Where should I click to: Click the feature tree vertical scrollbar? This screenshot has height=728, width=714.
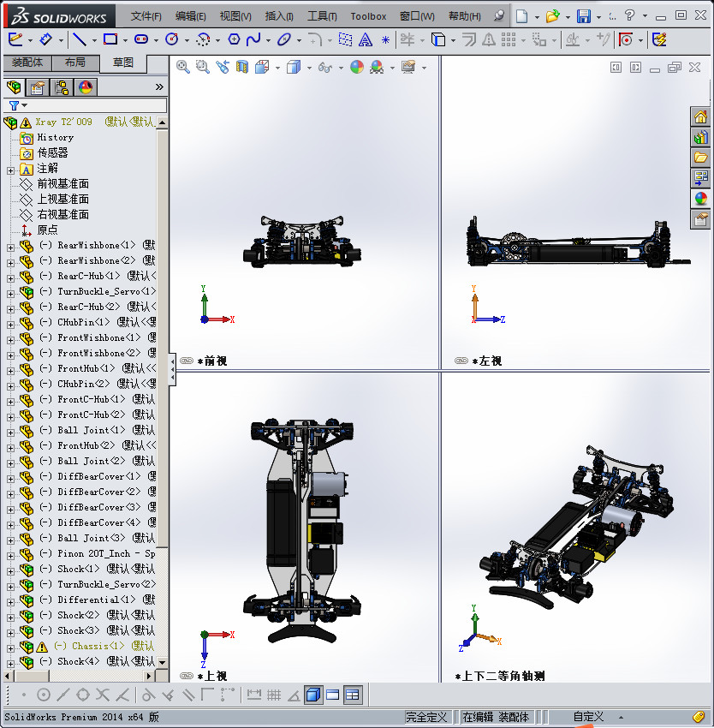tap(162, 339)
